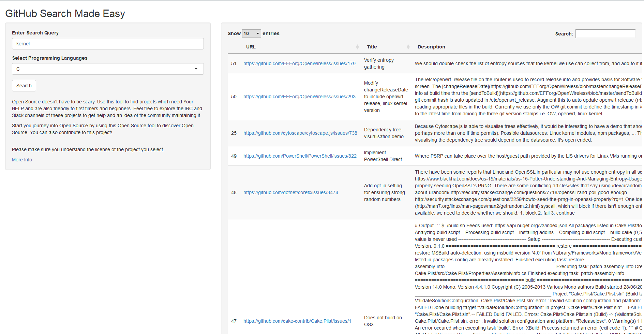Screen dimensions: 644x334
Task: Click the description starting 'Where PSRP can take place'
Action: (x=528, y=156)
